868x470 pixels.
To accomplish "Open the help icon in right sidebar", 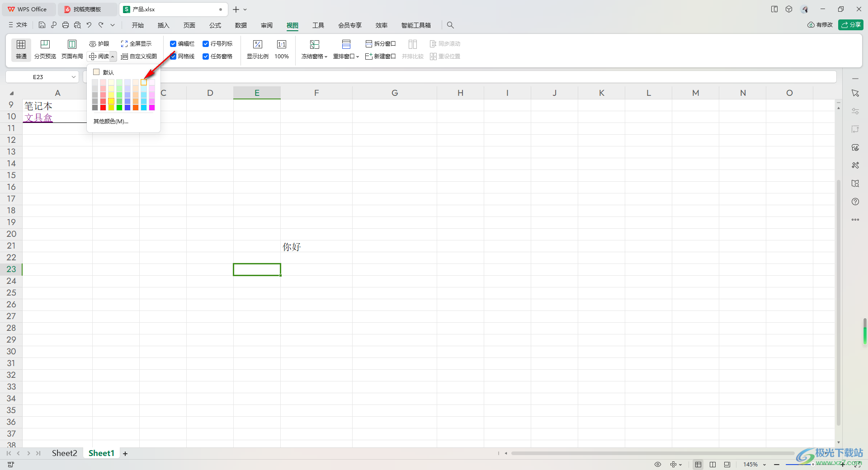I will click(855, 202).
